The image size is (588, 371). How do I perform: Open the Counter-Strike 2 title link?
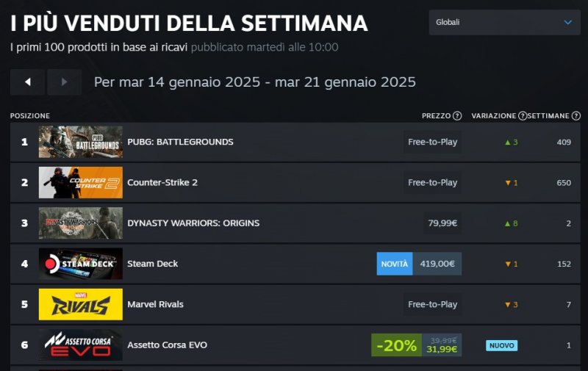(x=162, y=182)
